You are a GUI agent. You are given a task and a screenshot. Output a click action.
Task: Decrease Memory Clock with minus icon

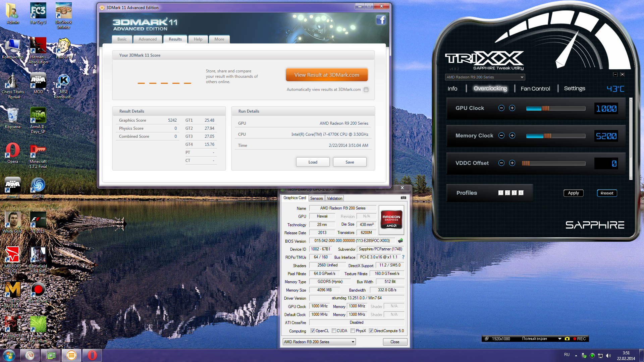[501, 135]
